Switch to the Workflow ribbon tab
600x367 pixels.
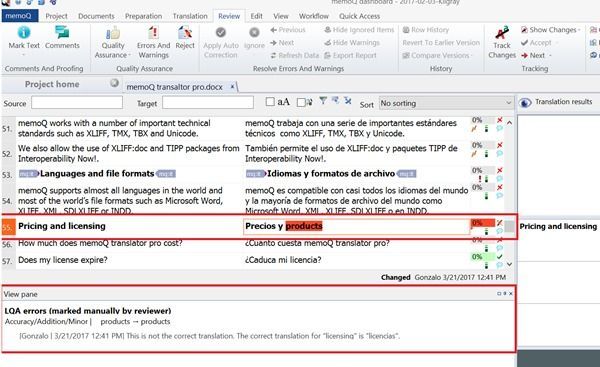pos(314,16)
